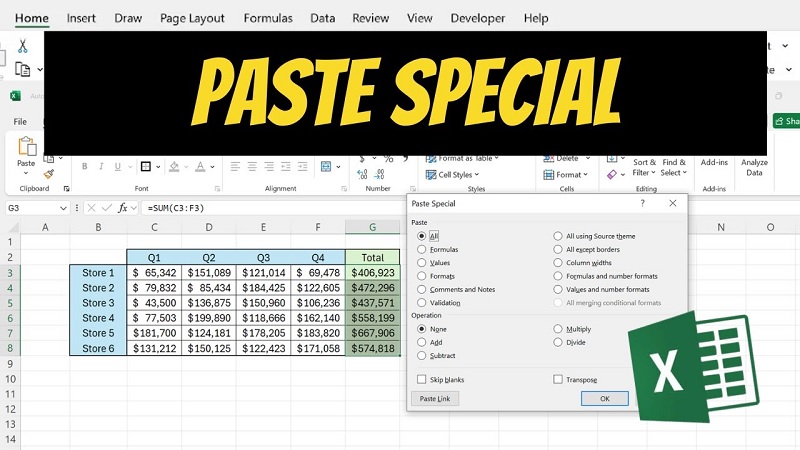The image size is (800, 450).
Task: Click the Clear eraser icon
Action: [x=612, y=174]
